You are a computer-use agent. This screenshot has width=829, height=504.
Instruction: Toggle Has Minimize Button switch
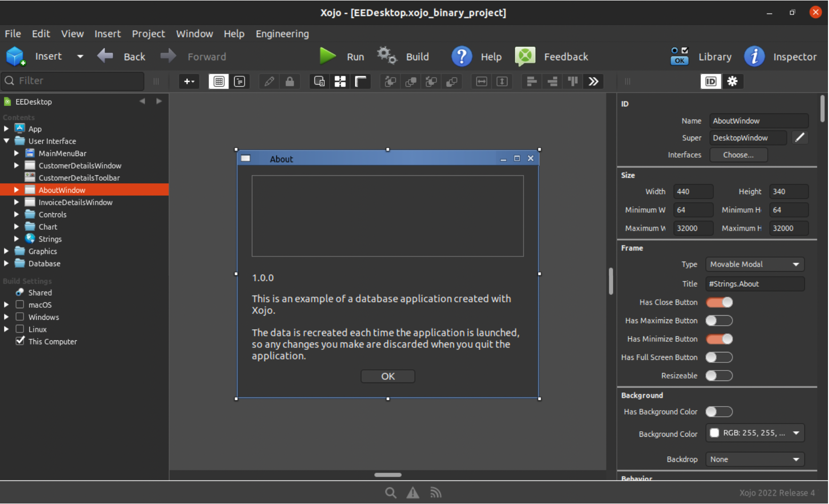click(719, 339)
